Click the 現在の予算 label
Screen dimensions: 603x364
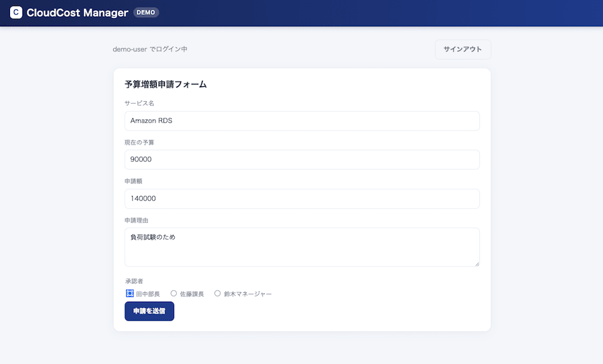pyautogui.click(x=139, y=143)
